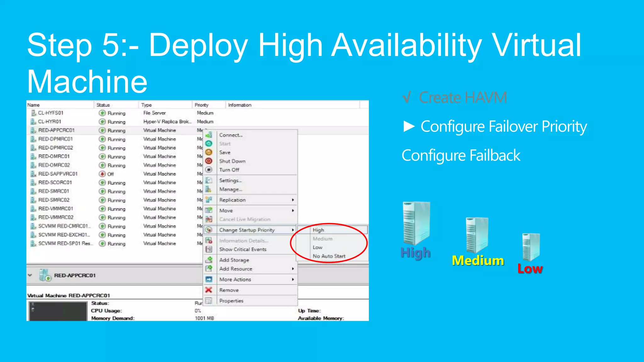644x362 pixels.
Task: Sort by the Status column header
Action: coord(116,105)
